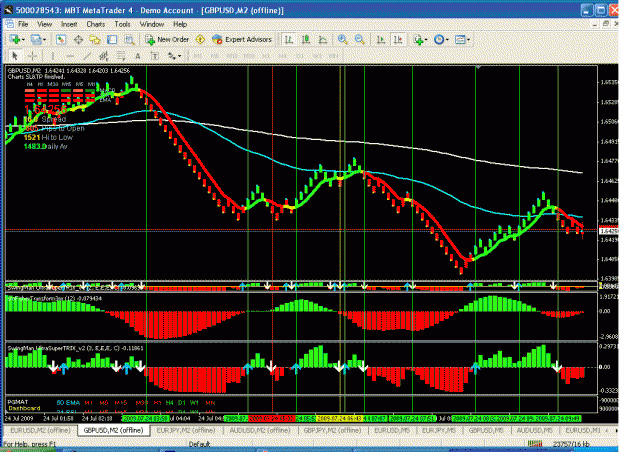The width and height of the screenshot is (625, 452).
Task: Switch to the EURUSD,M2 (offline) tab
Action: (40, 430)
